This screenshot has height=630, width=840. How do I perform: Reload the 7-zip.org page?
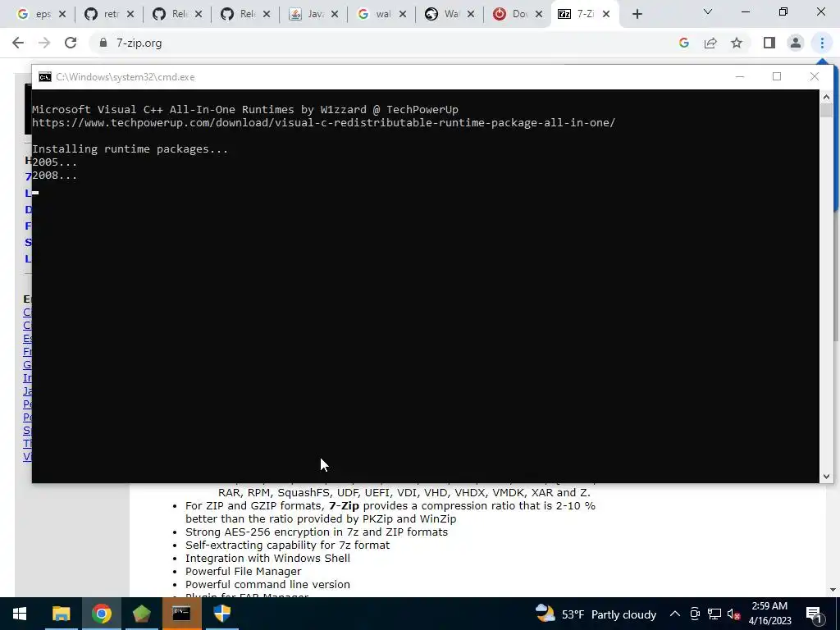point(71,43)
